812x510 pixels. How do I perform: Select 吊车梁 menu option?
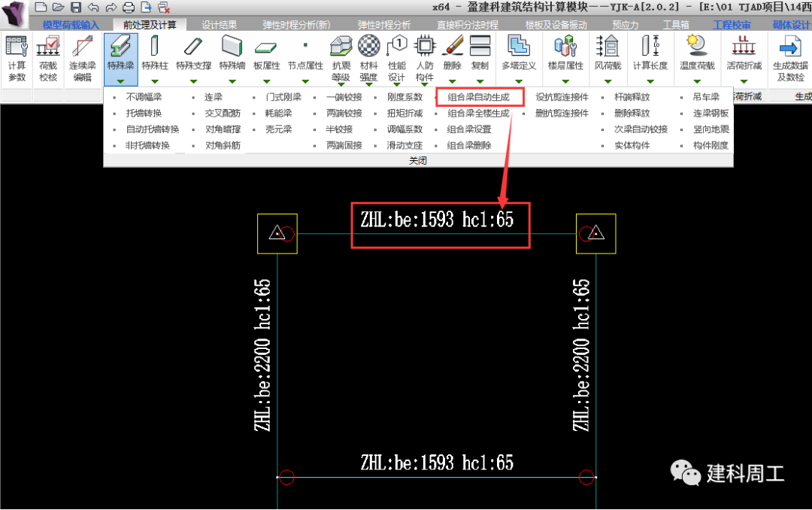click(x=706, y=97)
